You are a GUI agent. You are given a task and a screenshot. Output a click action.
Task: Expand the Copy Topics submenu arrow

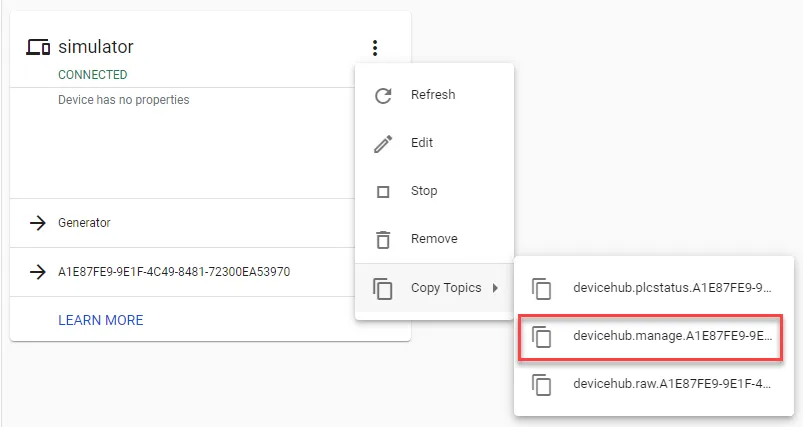click(495, 288)
